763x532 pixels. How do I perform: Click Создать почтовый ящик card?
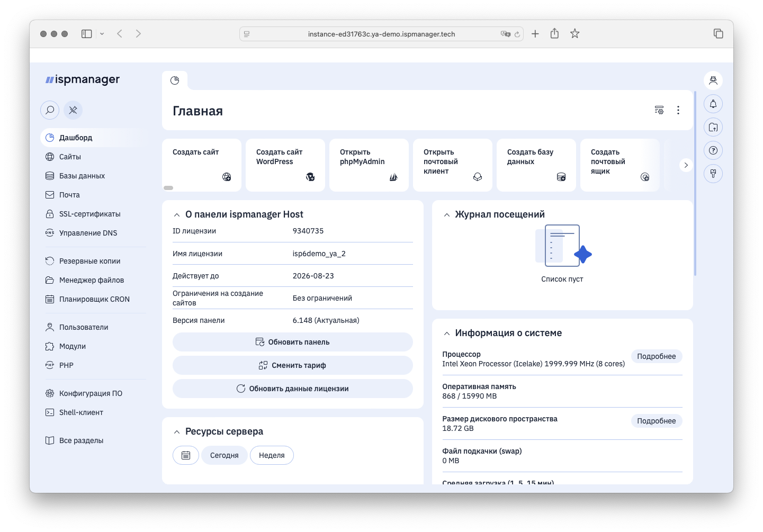tap(620, 165)
